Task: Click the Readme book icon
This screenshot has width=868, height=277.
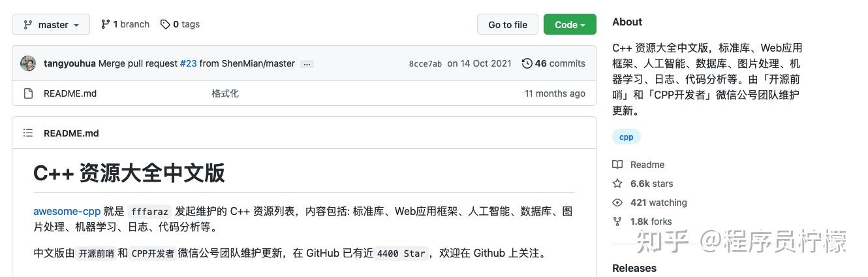Action: click(x=617, y=165)
